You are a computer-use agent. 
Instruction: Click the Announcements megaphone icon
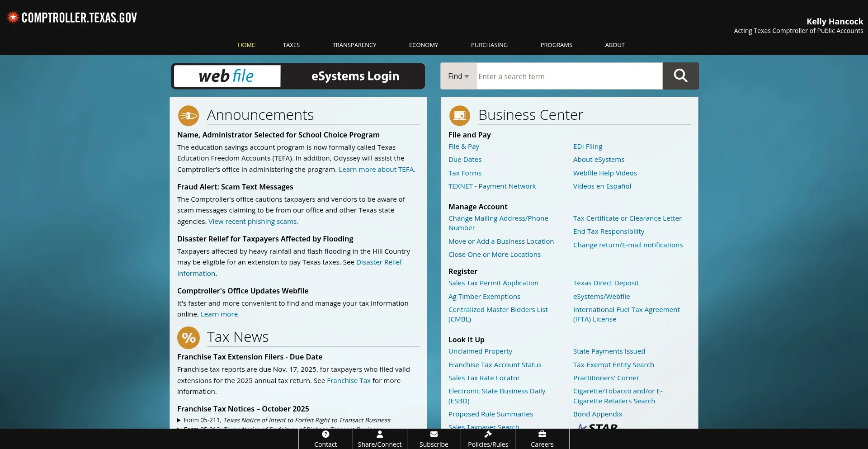[188, 116]
